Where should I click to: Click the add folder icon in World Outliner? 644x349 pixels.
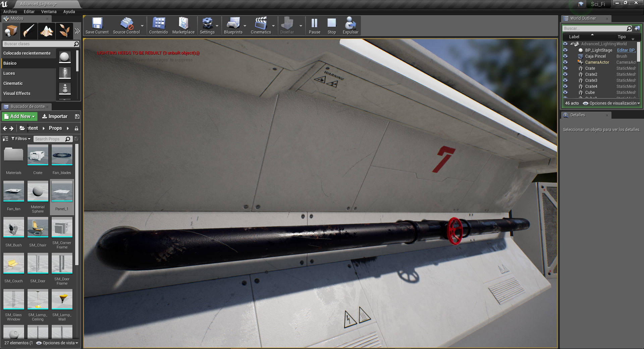pyautogui.click(x=637, y=28)
